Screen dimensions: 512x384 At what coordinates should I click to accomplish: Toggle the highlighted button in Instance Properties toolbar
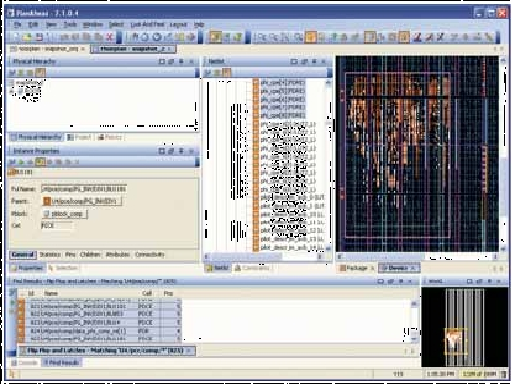[40, 162]
